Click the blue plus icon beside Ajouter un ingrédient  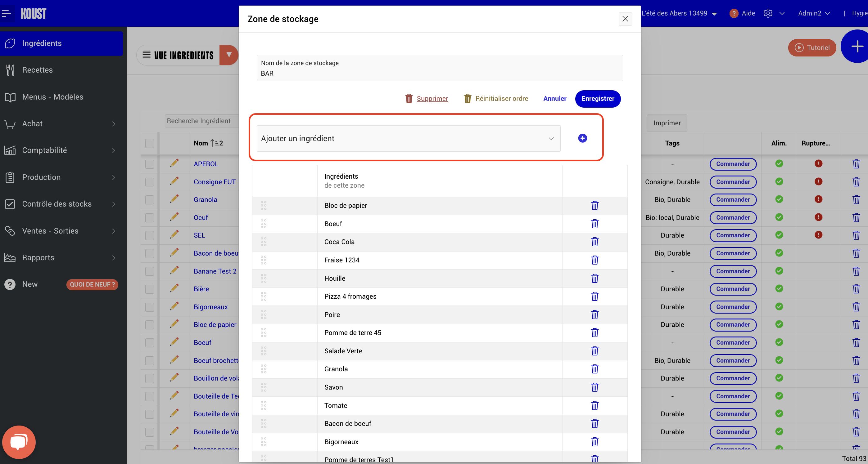[x=582, y=138]
